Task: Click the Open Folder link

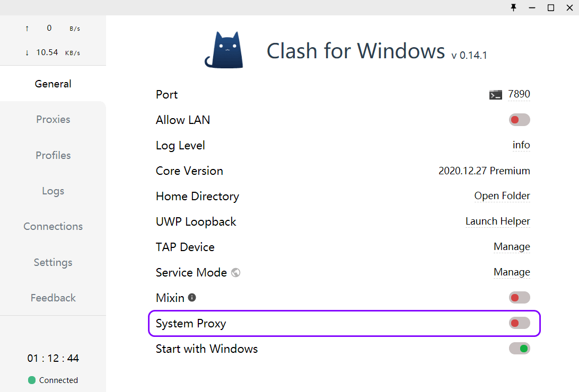Action: (x=502, y=196)
